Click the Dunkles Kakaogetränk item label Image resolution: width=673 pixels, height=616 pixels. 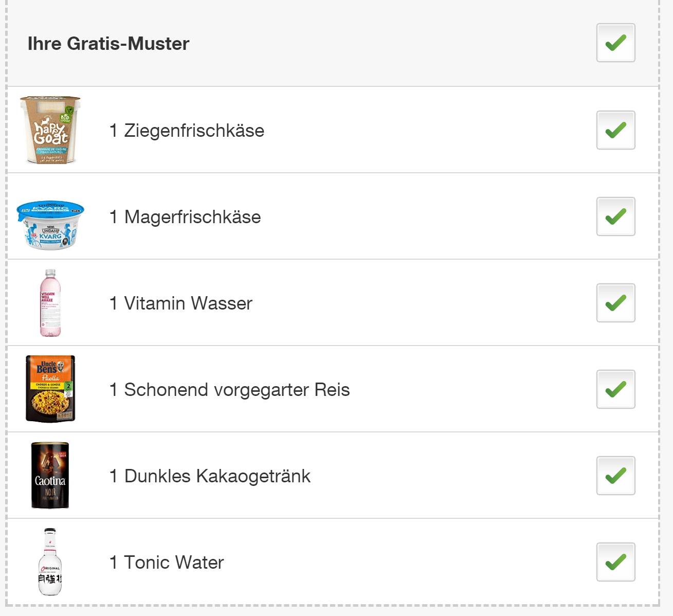click(210, 476)
